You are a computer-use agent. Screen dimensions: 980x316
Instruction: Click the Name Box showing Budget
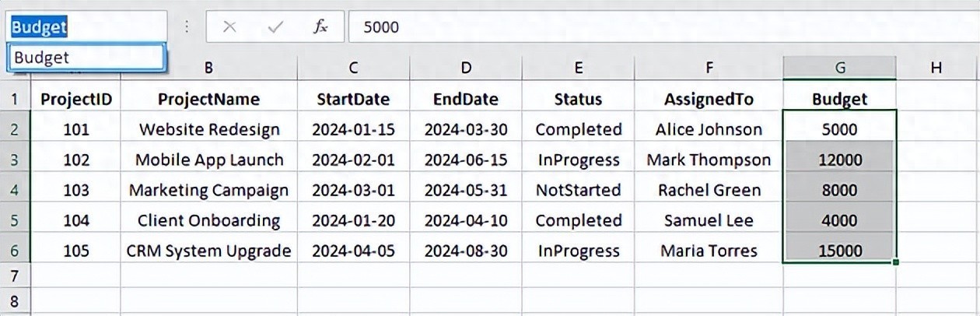pyautogui.click(x=86, y=27)
